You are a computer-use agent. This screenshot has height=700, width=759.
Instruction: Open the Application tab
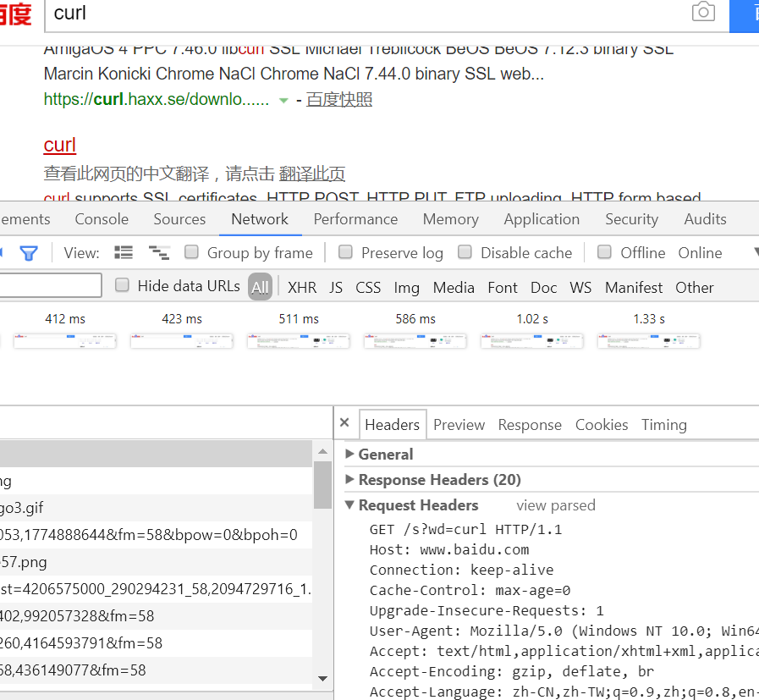point(542,219)
